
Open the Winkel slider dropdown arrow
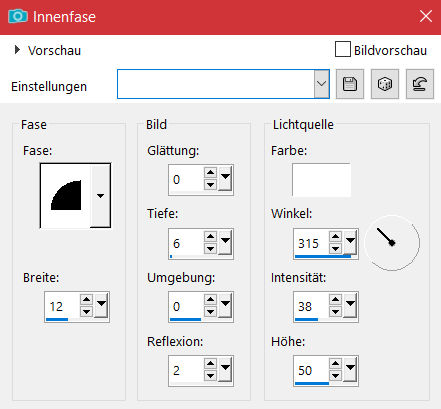coord(350,240)
